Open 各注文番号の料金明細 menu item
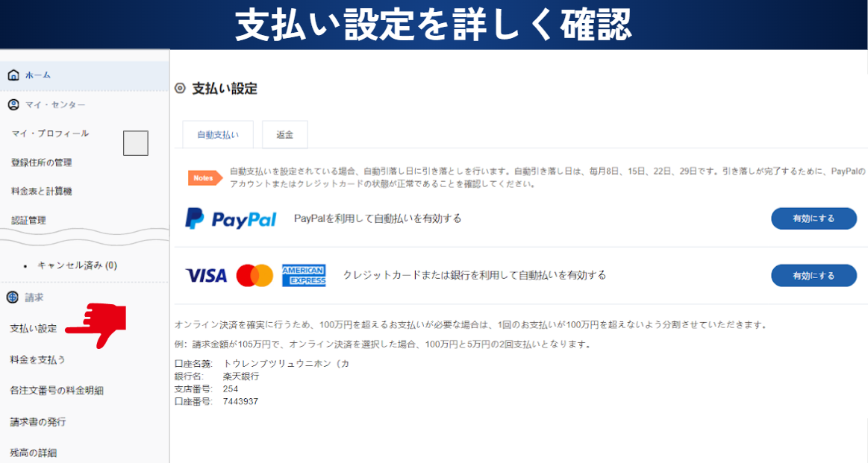Image resolution: width=868 pixels, height=463 pixels. coord(57,391)
